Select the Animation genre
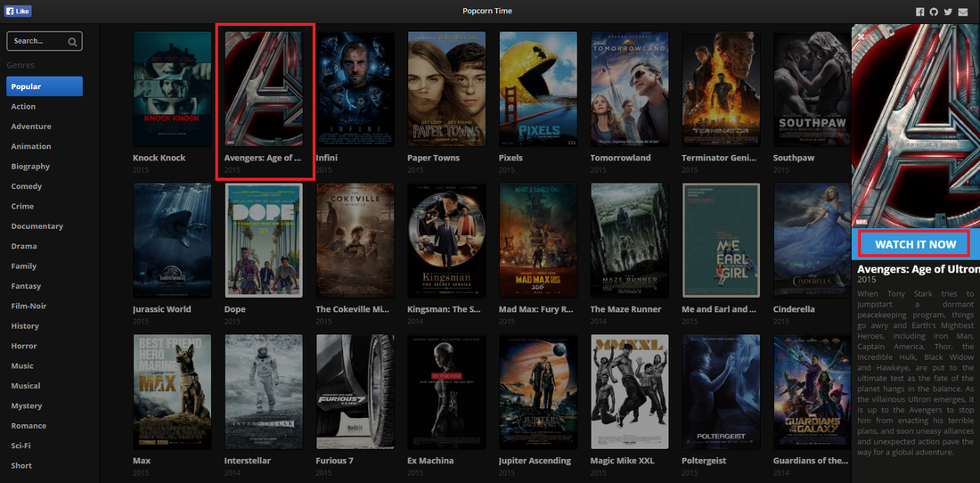Image resolution: width=980 pixels, height=483 pixels. coord(31,146)
